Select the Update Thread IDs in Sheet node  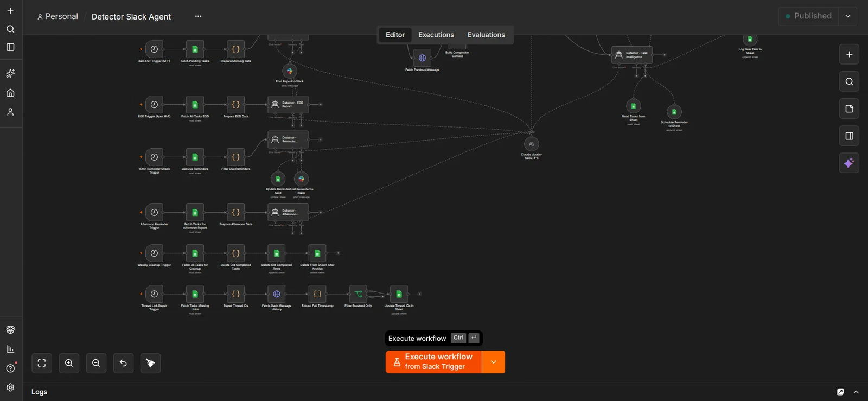tap(399, 294)
